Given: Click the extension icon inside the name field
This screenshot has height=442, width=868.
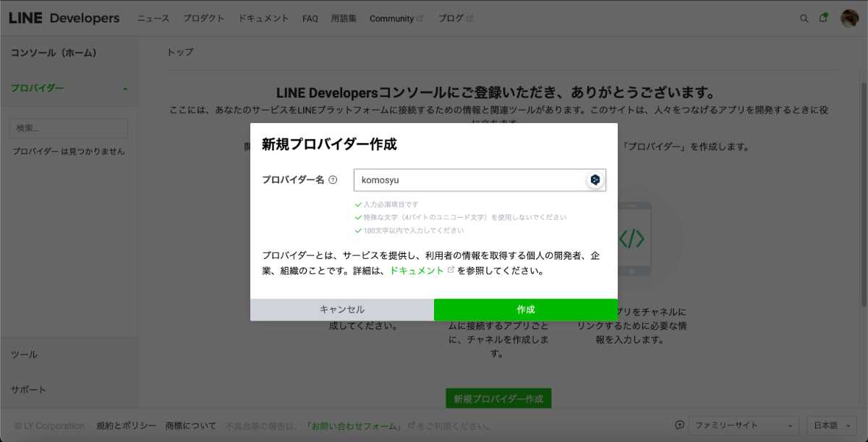Looking at the screenshot, I should (x=595, y=180).
